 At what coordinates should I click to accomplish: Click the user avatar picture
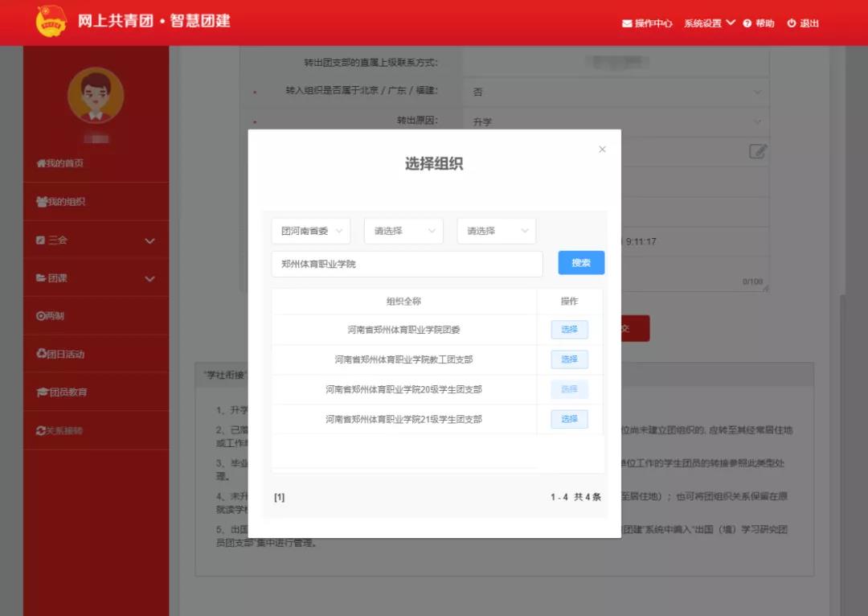[x=96, y=95]
